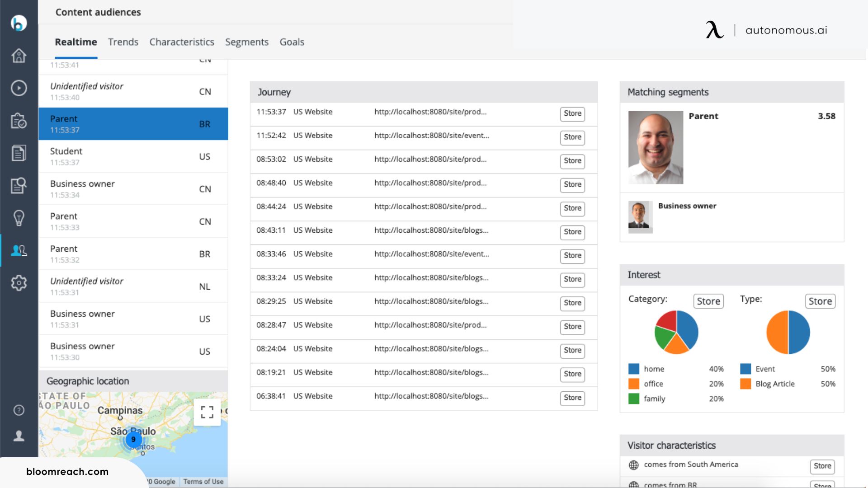Select the audiences people icon in sidebar
Image resolution: width=868 pixels, height=488 pixels.
(19, 250)
